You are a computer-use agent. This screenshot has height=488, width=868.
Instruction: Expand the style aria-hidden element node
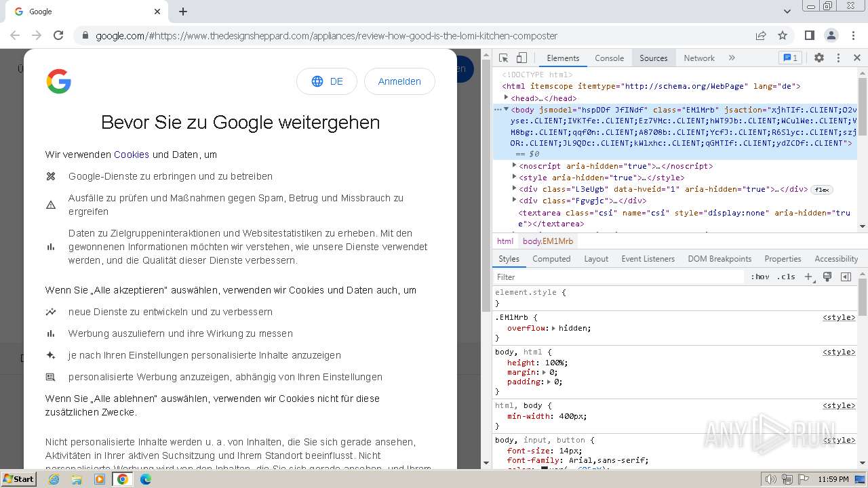coord(514,178)
